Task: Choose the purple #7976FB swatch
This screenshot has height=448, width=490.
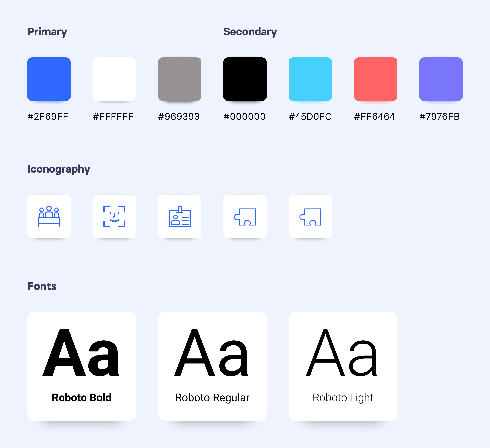Action: 441,79
